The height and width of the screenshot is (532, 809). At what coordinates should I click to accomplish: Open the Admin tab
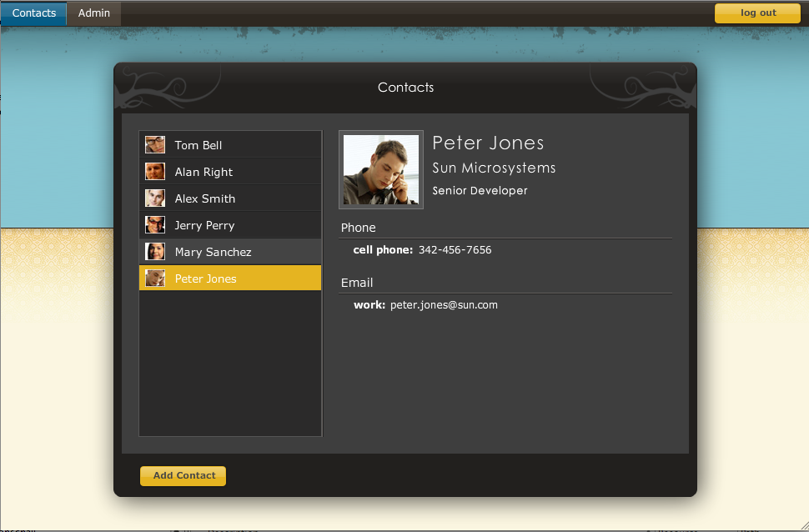click(94, 13)
